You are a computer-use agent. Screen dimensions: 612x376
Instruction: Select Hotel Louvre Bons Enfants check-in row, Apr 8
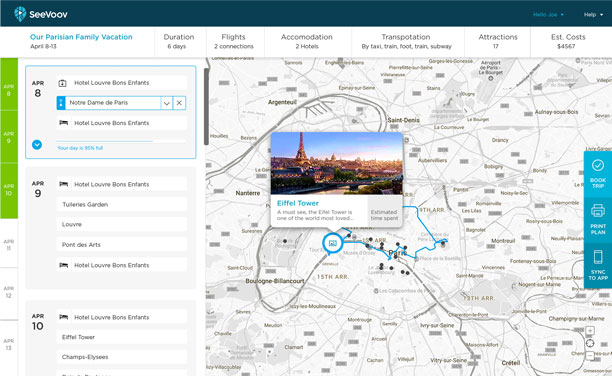coord(121,83)
